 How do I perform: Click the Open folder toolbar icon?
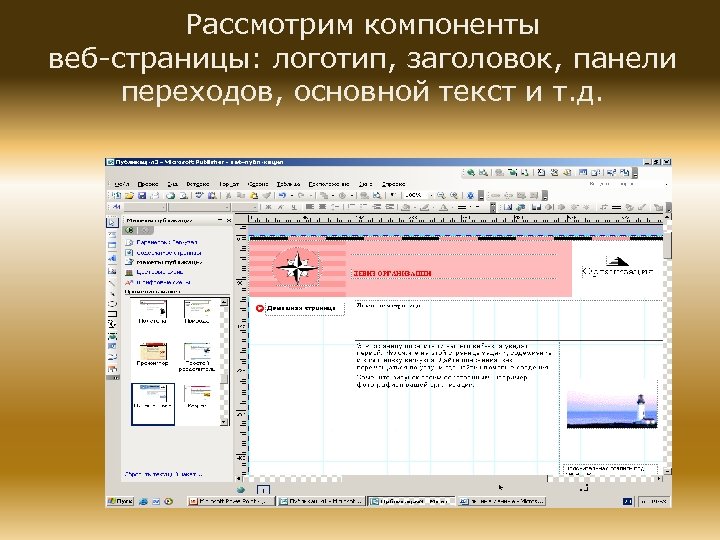point(129,196)
